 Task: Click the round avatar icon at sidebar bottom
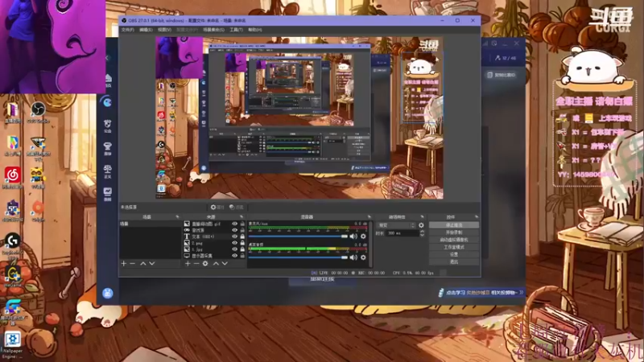coord(108,293)
